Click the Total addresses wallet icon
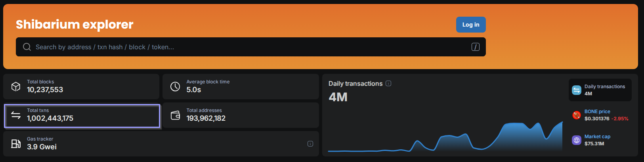644x162 pixels. pyautogui.click(x=175, y=115)
